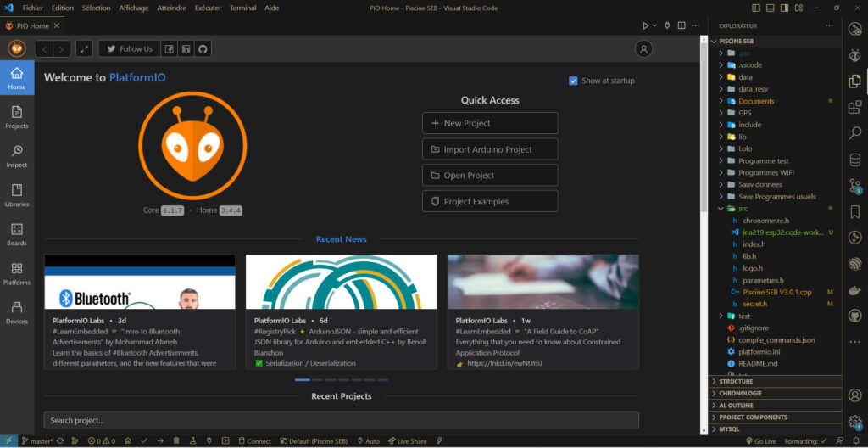Open the run dropdown arrow in the editor title bar

[655, 25]
